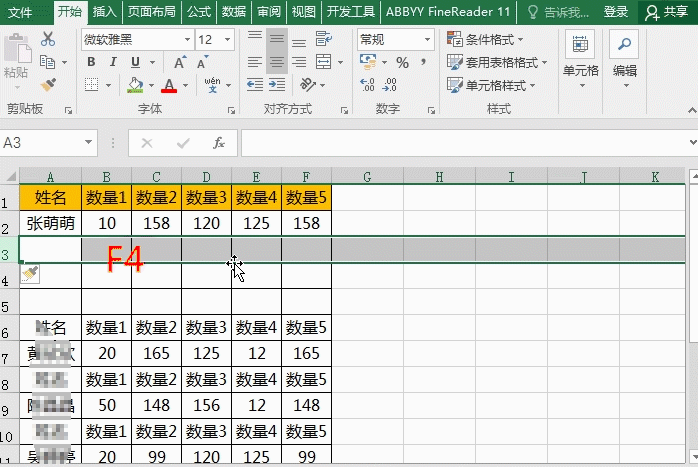698x467 pixels.
Task: Open fill color dropdown arrow
Action: click(x=151, y=85)
